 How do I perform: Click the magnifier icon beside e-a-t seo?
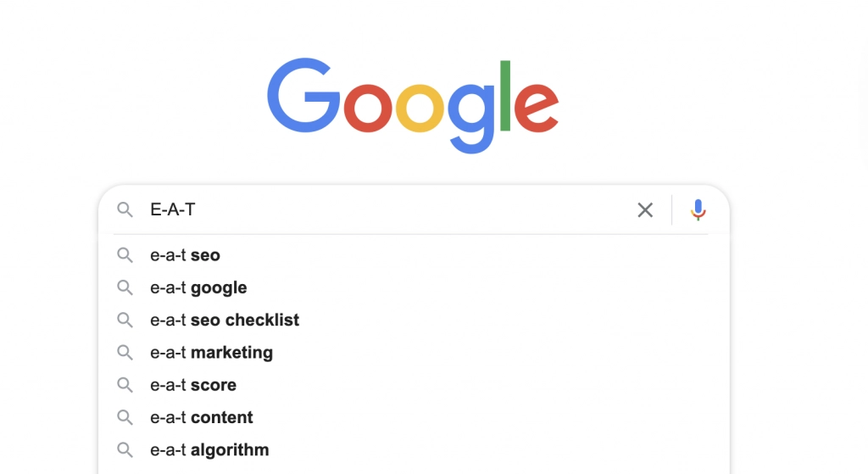[x=125, y=255]
